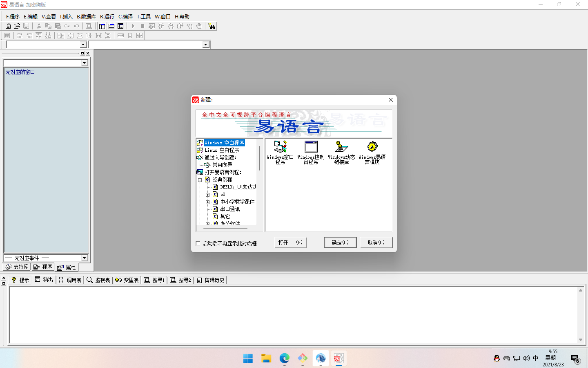Click the 确定(O) button

coord(340,242)
